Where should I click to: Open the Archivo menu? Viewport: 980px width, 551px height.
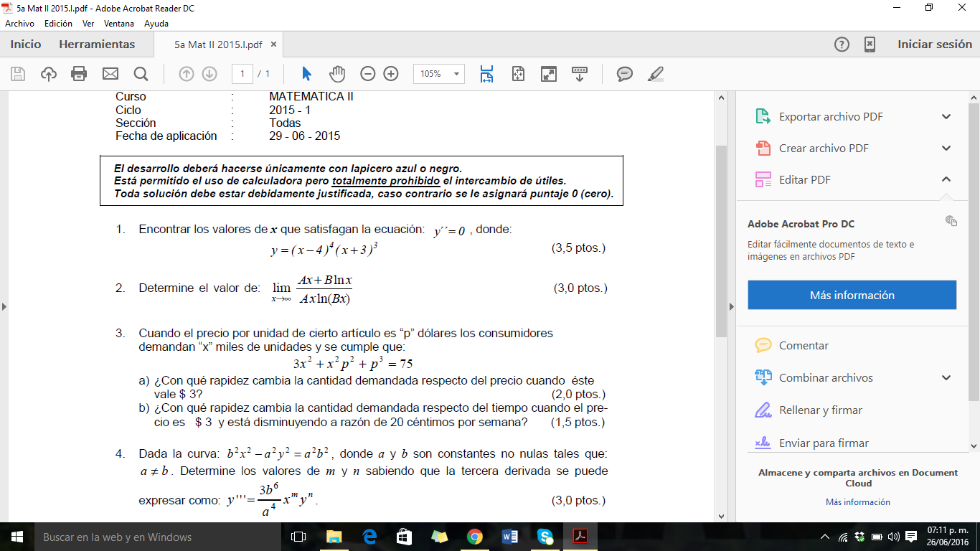pos(19,24)
